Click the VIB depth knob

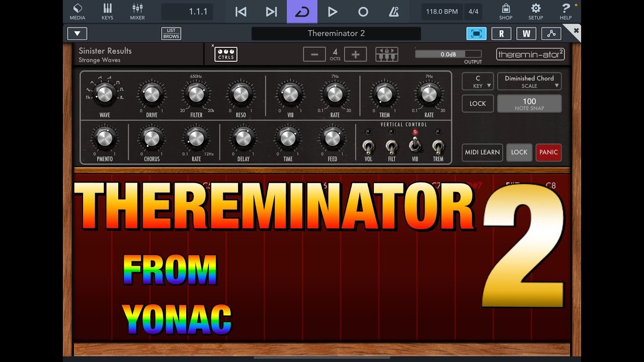(290, 94)
